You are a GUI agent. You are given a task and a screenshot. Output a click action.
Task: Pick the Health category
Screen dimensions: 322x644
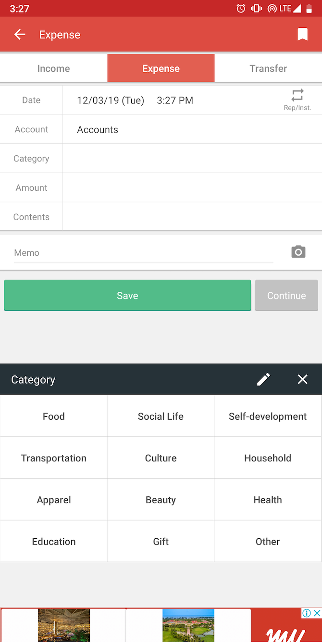268,499
